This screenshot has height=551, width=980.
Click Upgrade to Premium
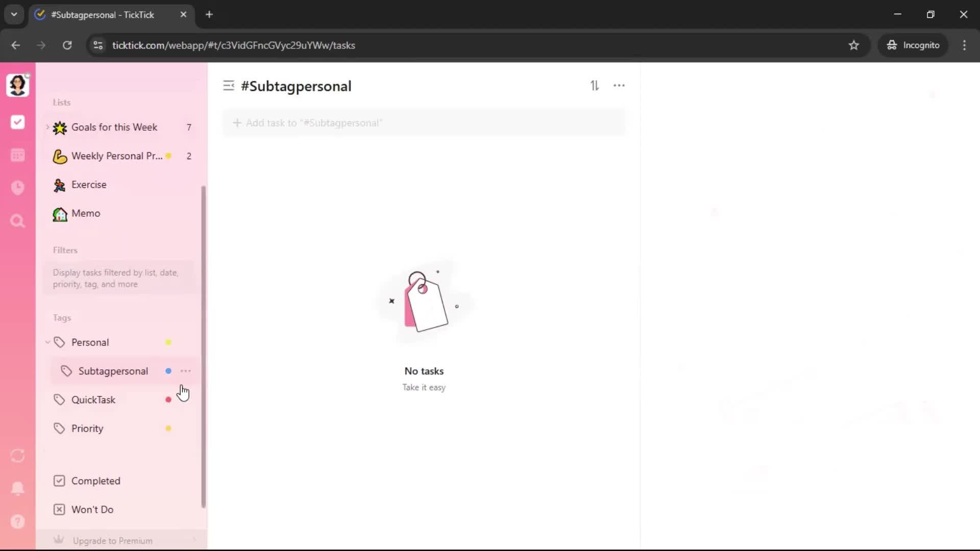[x=112, y=540]
